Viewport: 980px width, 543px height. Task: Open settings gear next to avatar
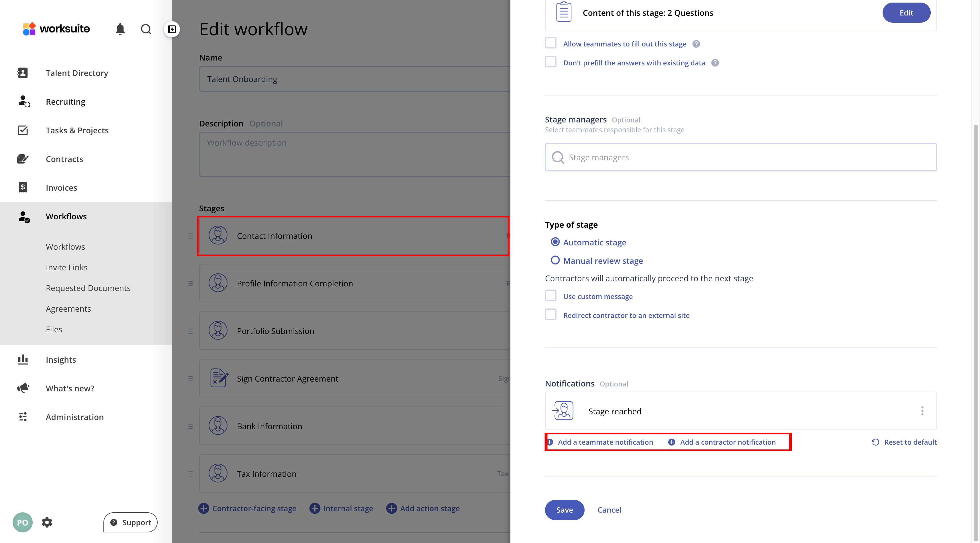point(47,522)
